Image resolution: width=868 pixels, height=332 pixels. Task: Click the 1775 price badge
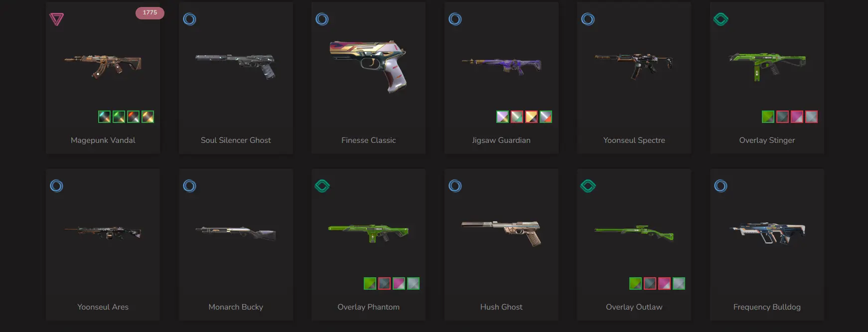150,13
